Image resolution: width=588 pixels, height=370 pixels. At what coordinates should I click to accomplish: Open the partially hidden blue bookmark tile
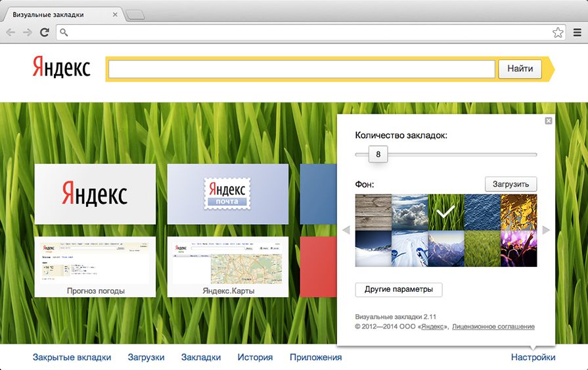[x=319, y=194]
